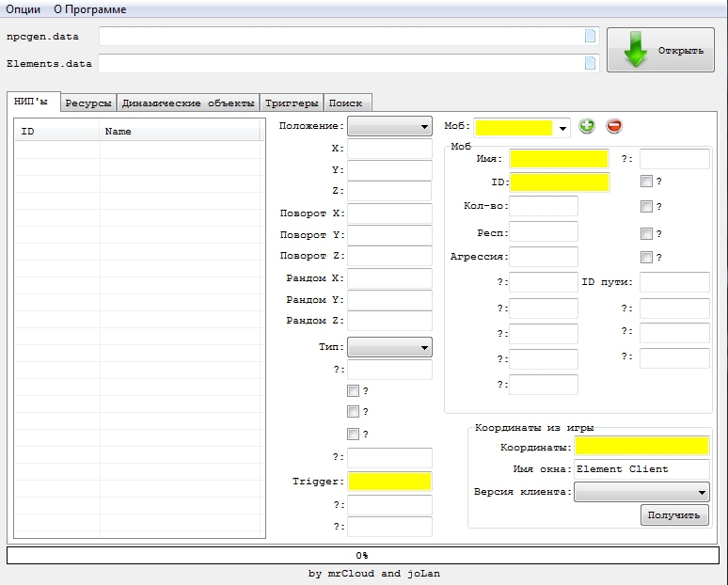Expand the Версия клиента dropdown
The height and width of the screenshot is (585, 728).
641,492
